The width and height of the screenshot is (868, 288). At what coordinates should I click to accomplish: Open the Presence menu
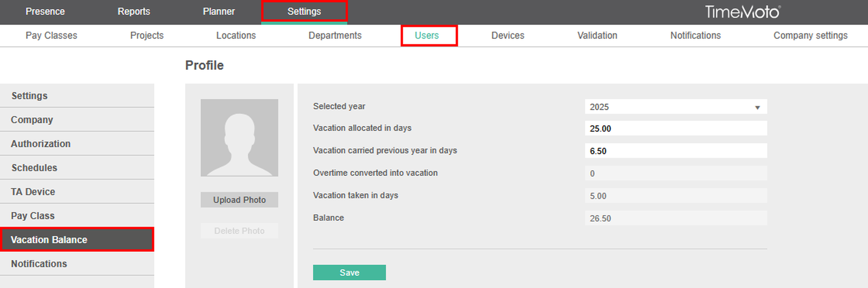click(45, 12)
